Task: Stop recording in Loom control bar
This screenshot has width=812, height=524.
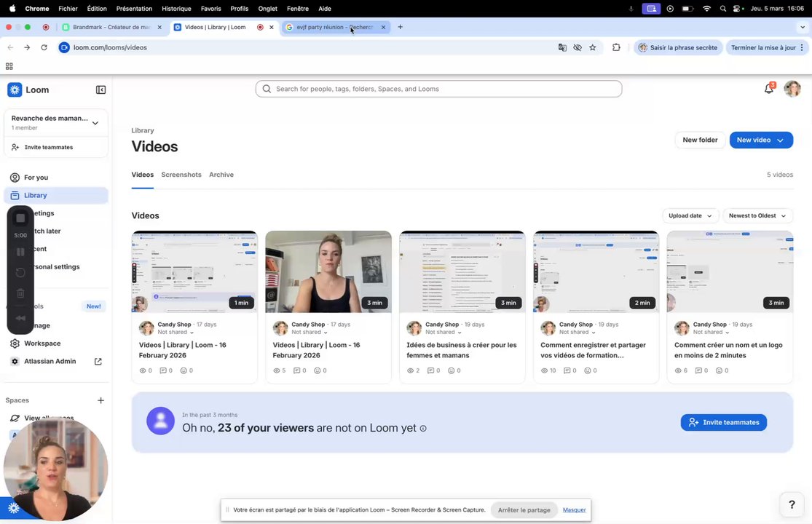Action: click(20, 218)
